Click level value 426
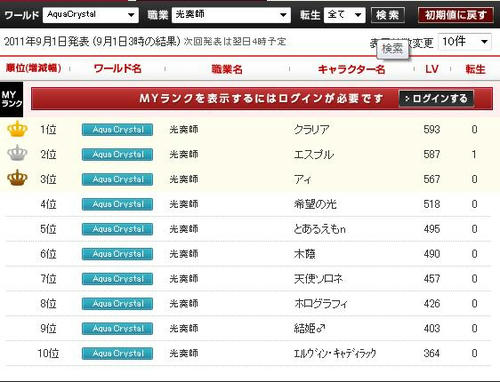 coord(432,304)
